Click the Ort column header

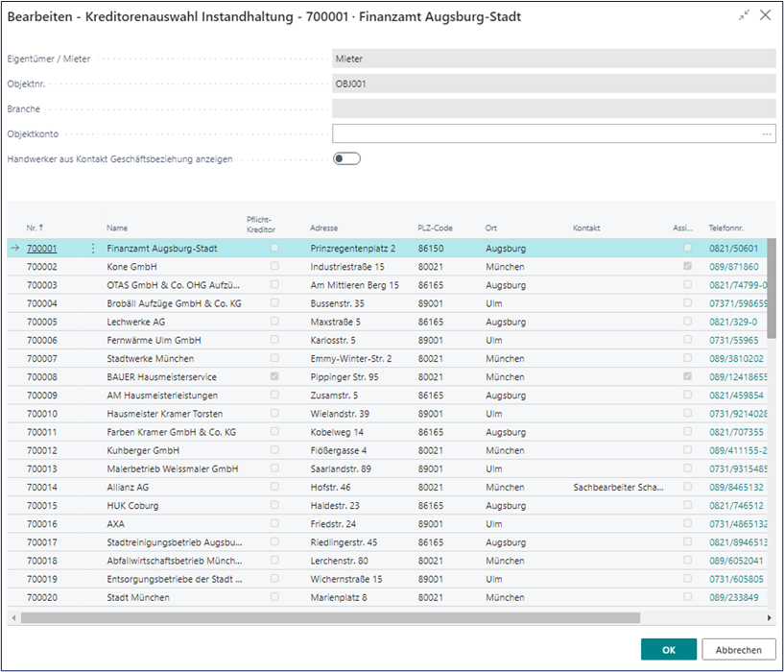(491, 228)
